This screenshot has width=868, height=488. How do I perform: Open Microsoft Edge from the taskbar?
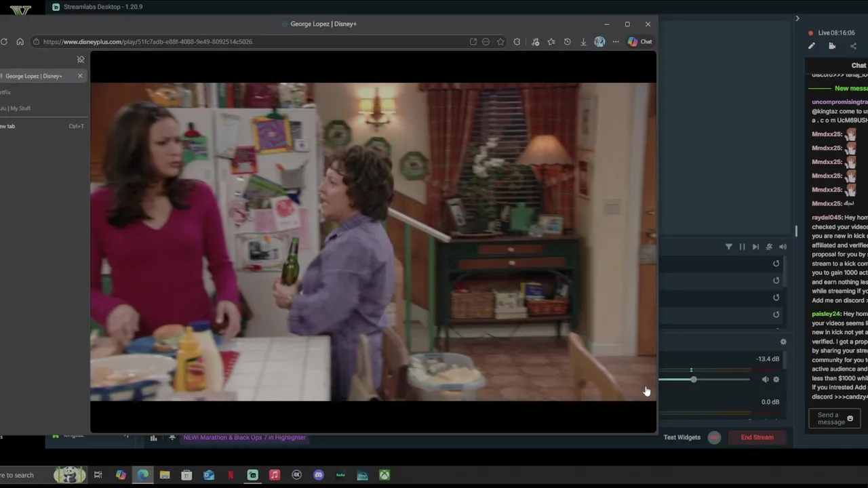click(143, 475)
